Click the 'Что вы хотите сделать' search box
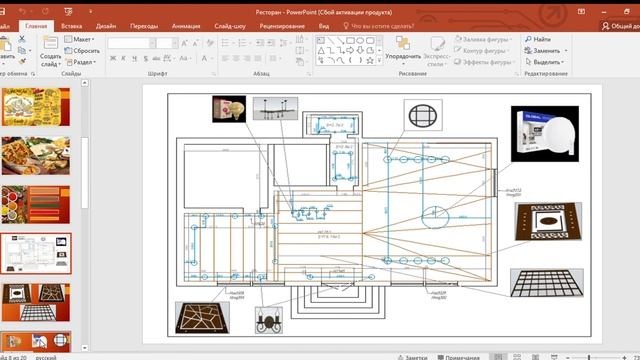640x360 pixels. (x=378, y=26)
